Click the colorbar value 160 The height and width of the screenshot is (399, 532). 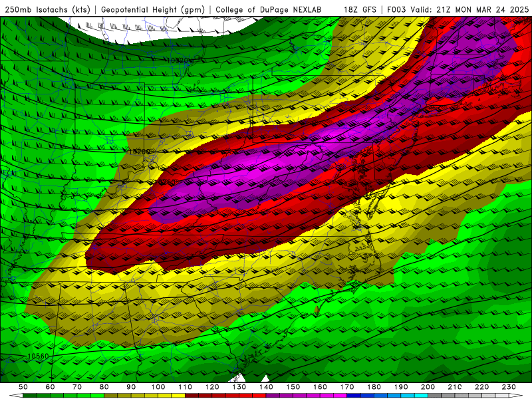tap(320, 387)
